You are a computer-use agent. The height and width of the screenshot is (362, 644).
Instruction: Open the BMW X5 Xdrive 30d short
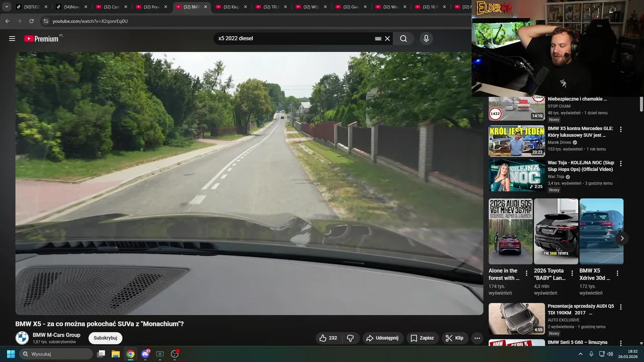click(x=601, y=231)
